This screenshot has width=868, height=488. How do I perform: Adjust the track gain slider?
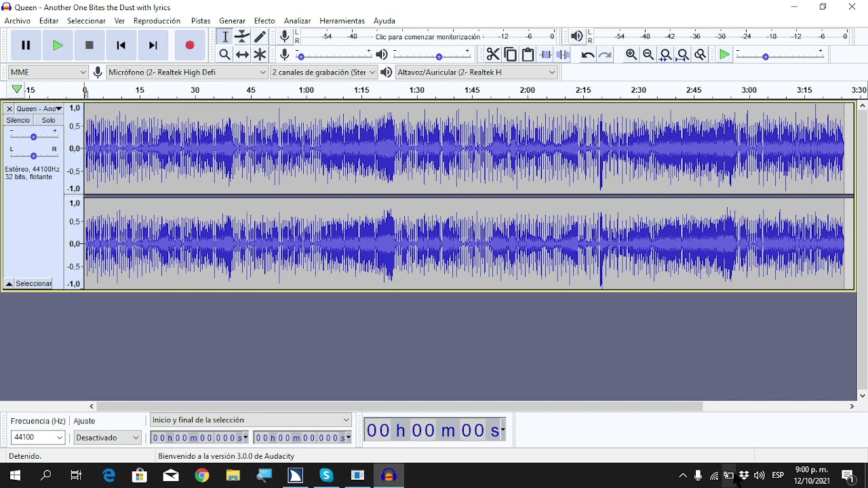coord(33,136)
